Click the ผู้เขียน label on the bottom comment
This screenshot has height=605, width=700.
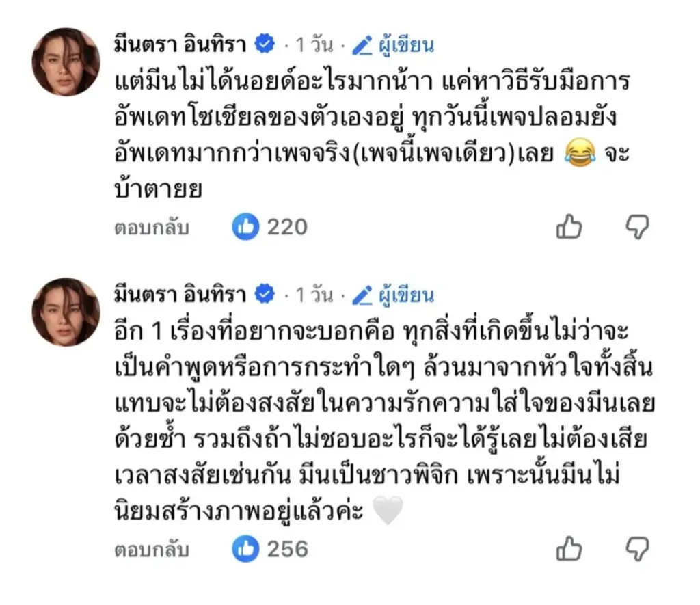tap(405, 296)
